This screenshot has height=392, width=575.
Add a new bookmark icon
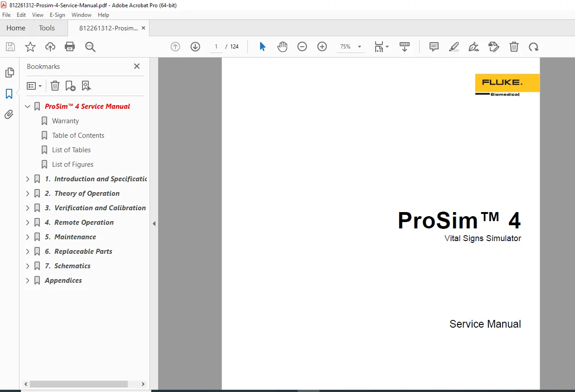(70, 86)
